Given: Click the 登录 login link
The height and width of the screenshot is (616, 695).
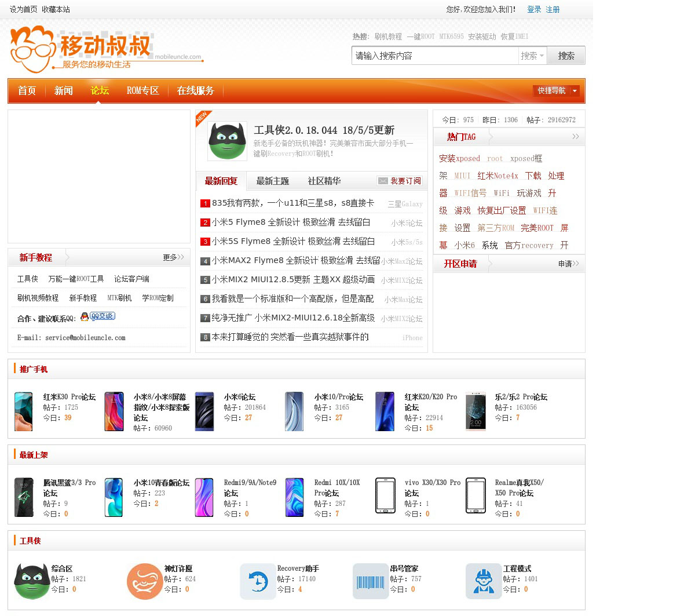Looking at the screenshot, I should click(533, 9).
